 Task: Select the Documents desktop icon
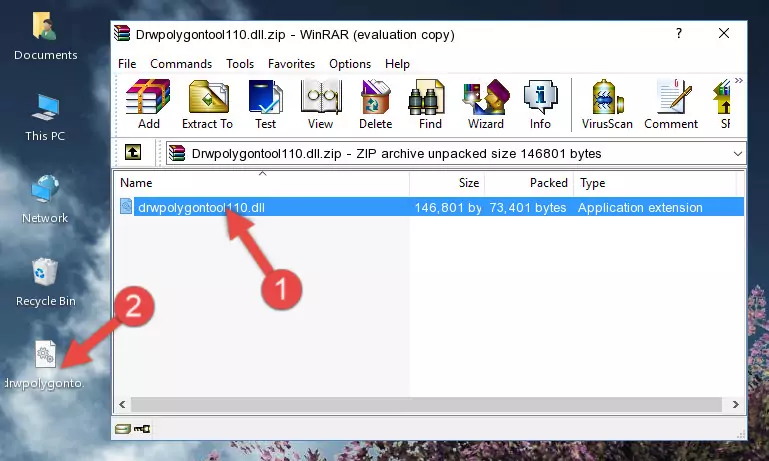tap(45, 37)
